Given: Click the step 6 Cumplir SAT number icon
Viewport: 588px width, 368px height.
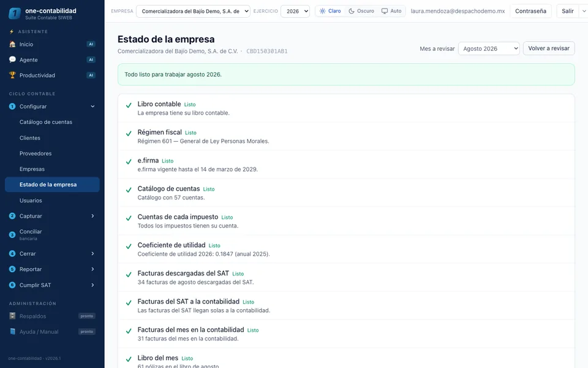Looking at the screenshot, I should click(12, 285).
